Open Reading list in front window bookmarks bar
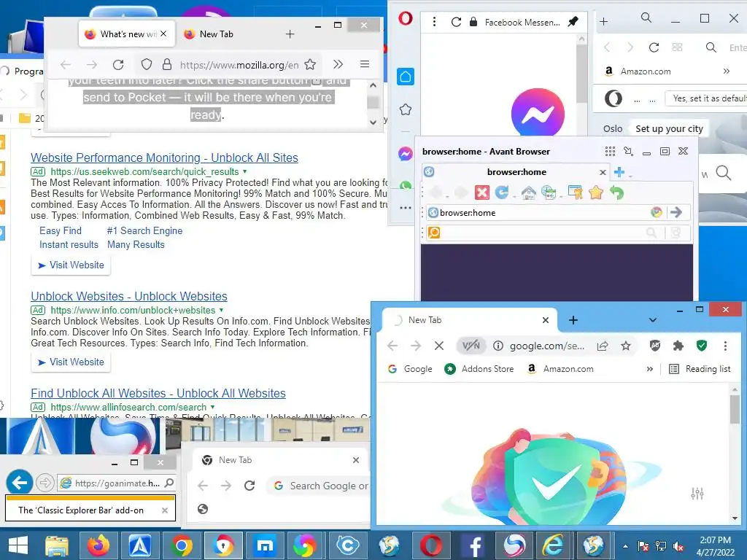This screenshot has height=560, width=747. coord(700,368)
